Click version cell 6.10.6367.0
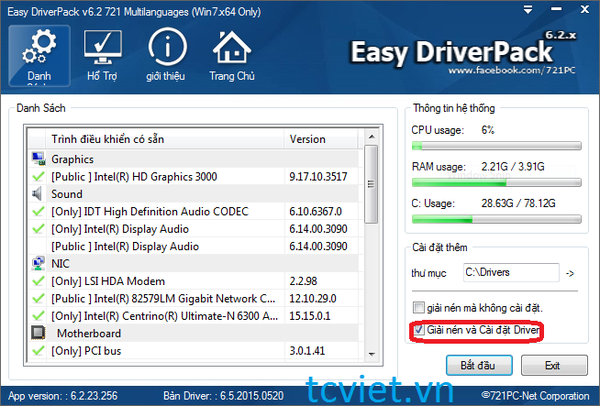Image resolution: width=600 pixels, height=406 pixels. [x=316, y=211]
